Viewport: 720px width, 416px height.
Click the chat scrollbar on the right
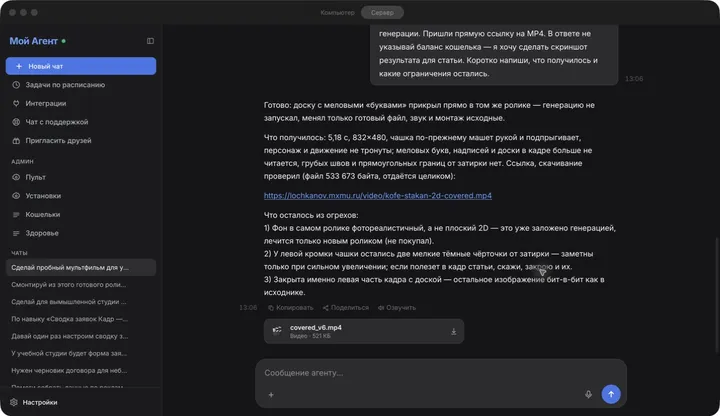pos(716,294)
